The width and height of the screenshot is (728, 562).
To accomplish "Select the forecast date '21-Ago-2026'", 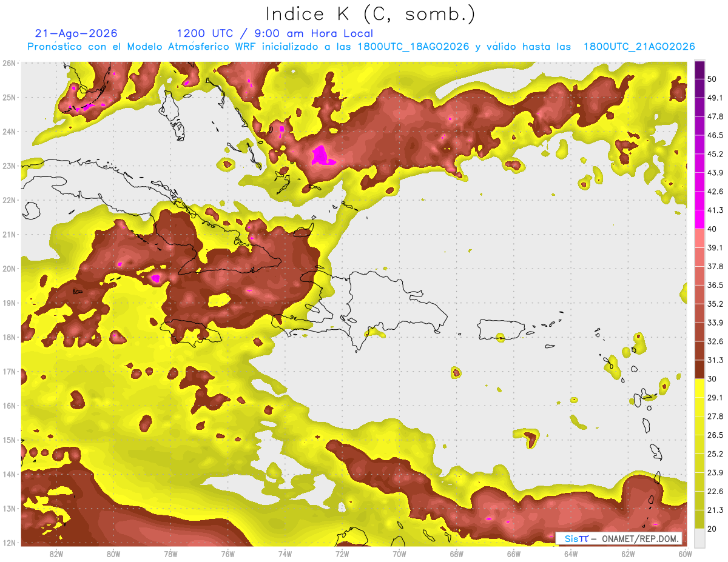I will click(x=76, y=33).
